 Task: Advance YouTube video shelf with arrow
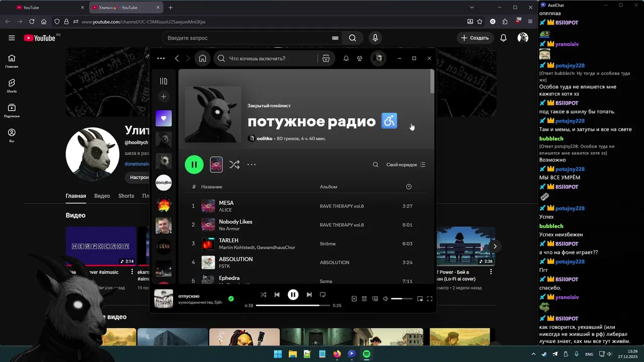pos(495,246)
